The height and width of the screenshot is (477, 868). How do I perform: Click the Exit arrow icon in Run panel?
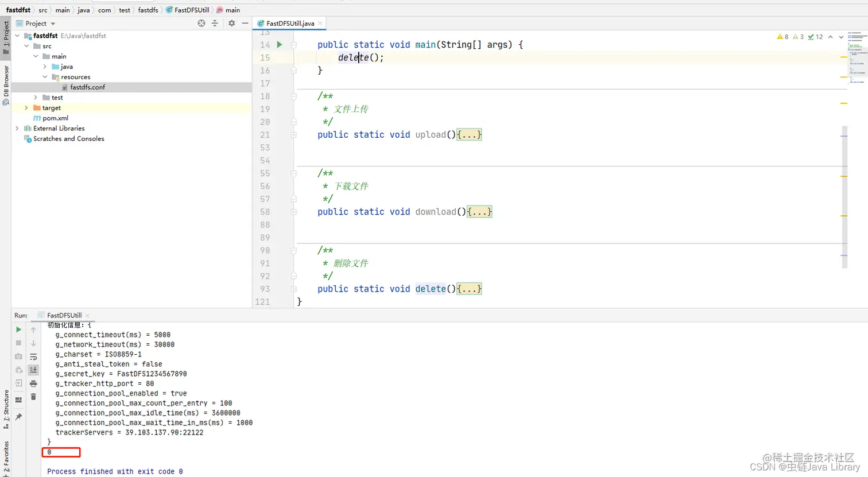click(x=18, y=383)
